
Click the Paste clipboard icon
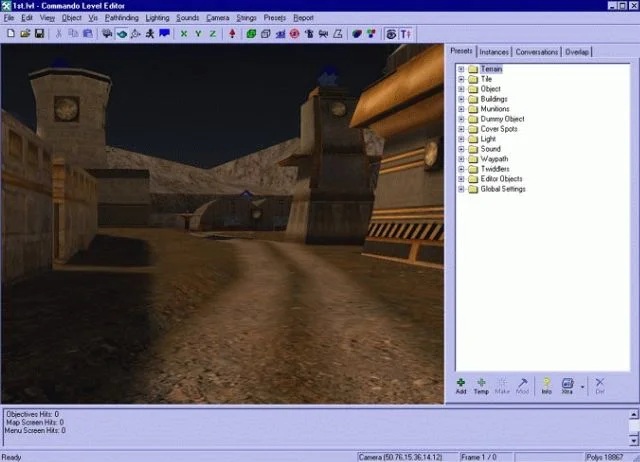click(88, 33)
